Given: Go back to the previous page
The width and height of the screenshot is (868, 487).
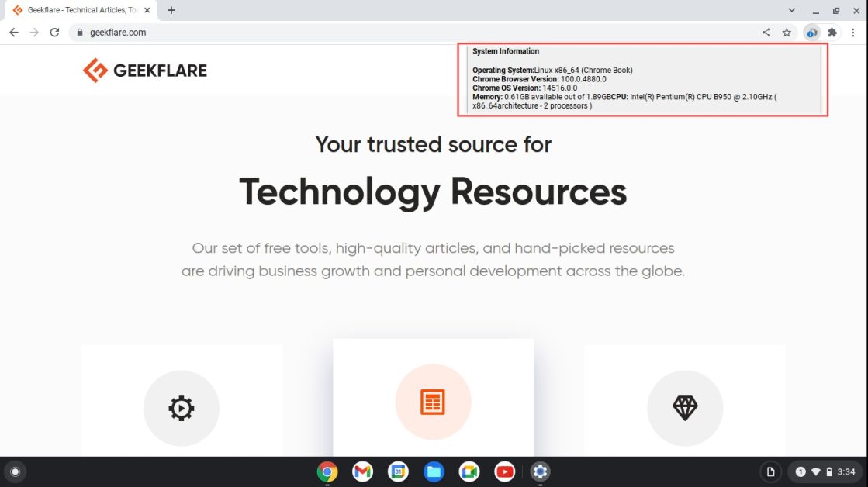Looking at the screenshot, I should (14, 32).
